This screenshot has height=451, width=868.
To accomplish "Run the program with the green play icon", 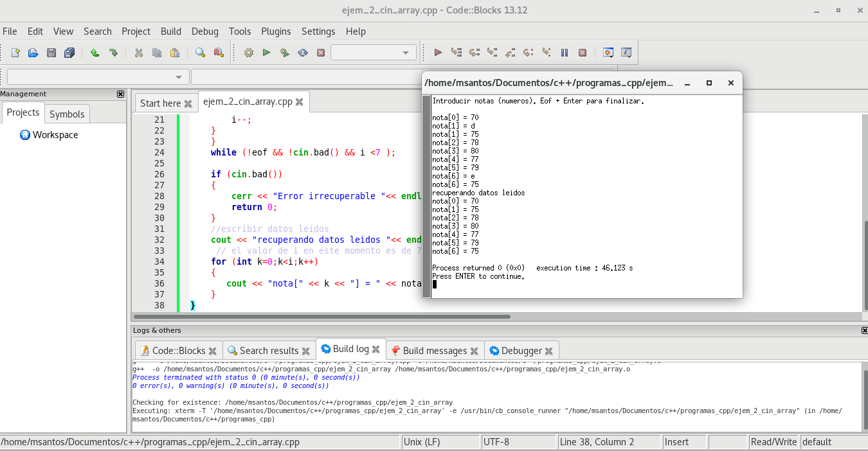I will [x=266, y=53].
